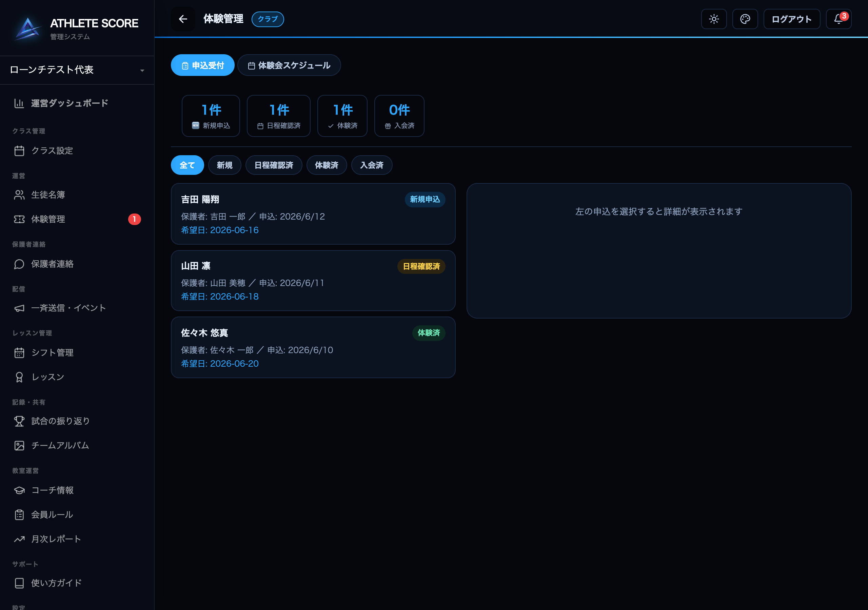Click the clipboard icon in the 申込受付 tab

coord(185,66)
